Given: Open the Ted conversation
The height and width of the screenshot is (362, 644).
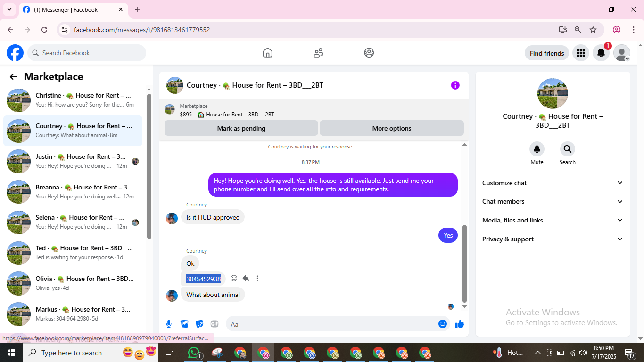Looking at the screenshot, I should point(73,253).
